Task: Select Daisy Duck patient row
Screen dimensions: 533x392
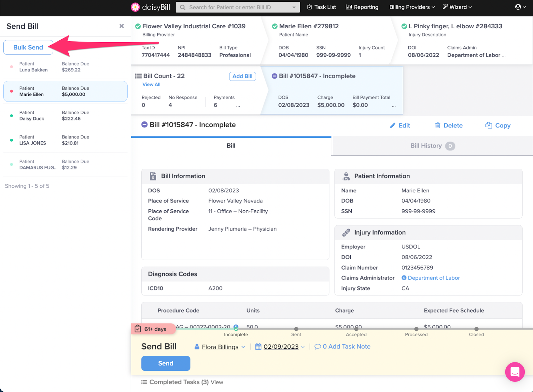Action: pyautogui.click(x=65, y=115)
